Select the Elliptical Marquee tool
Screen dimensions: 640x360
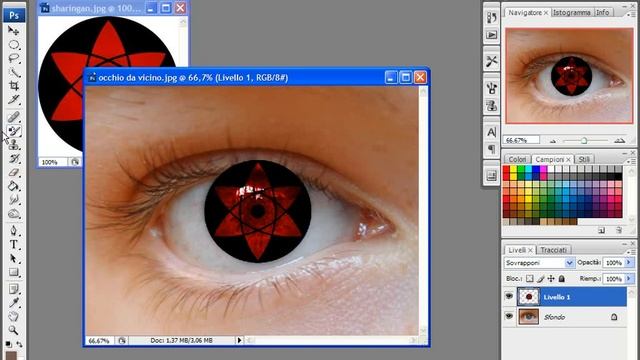(13, 44)
